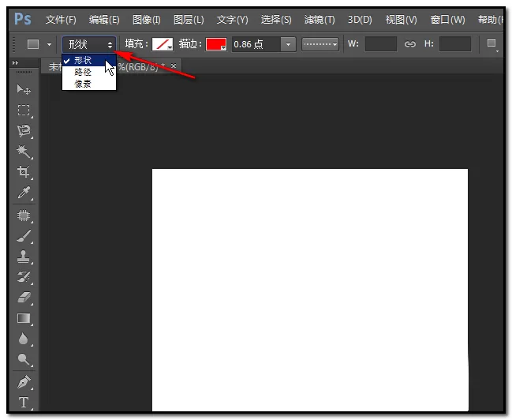Expand the toolbox double-arrow toggle
Screen dimensions: 512x420
point(15,62)
